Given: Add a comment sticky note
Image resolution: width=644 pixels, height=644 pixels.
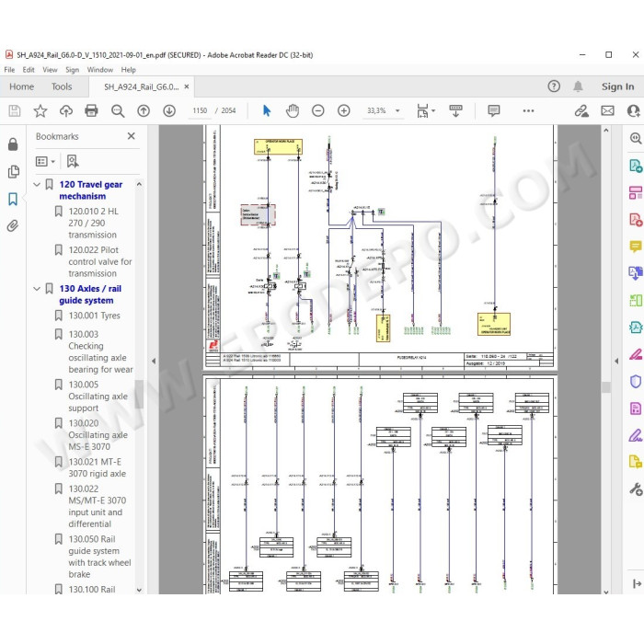Looking at the screenshot, I should (x=494, y=110).
